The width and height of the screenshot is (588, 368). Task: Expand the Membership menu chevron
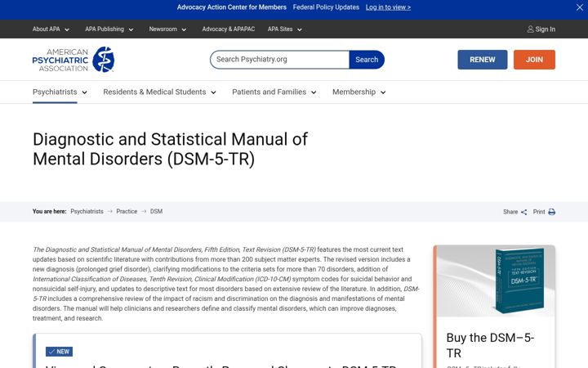click(383, 92)
